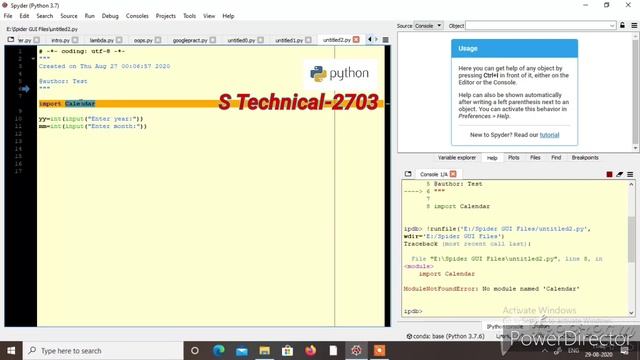
Task: Lock the Help pane object
Action: pos(622,25)
